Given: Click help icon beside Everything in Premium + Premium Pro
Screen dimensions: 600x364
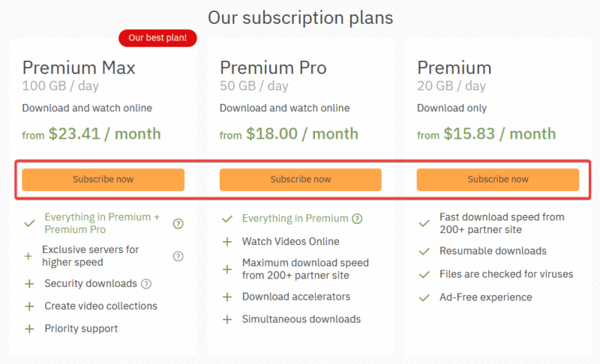Looking at the screenshot, I should [x=178, y=223].
